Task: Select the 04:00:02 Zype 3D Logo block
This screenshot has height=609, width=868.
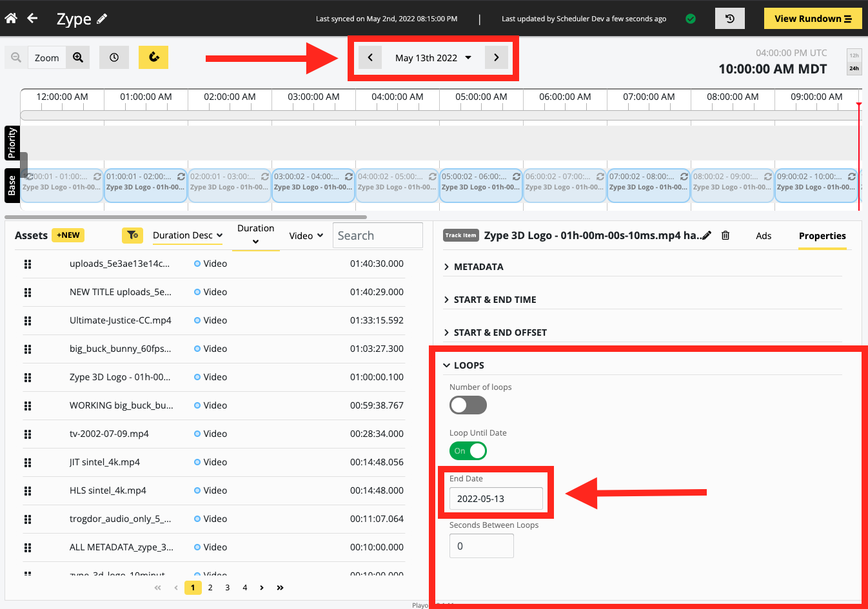Action: pos(397,186)
